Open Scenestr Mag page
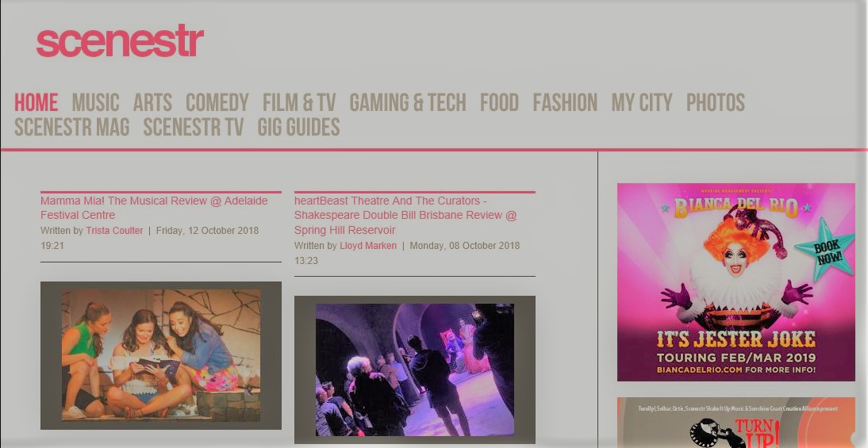868x448 pixels. click(x=71, y=128)
